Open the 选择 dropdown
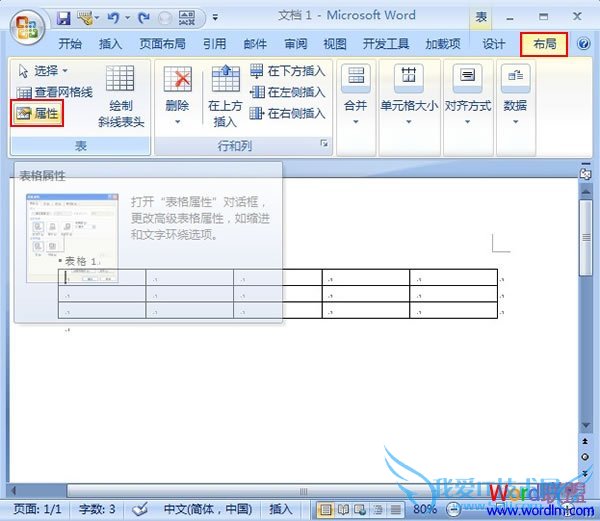Image resolution: width=600 pixels, height=521 pixels. [43, 71]
